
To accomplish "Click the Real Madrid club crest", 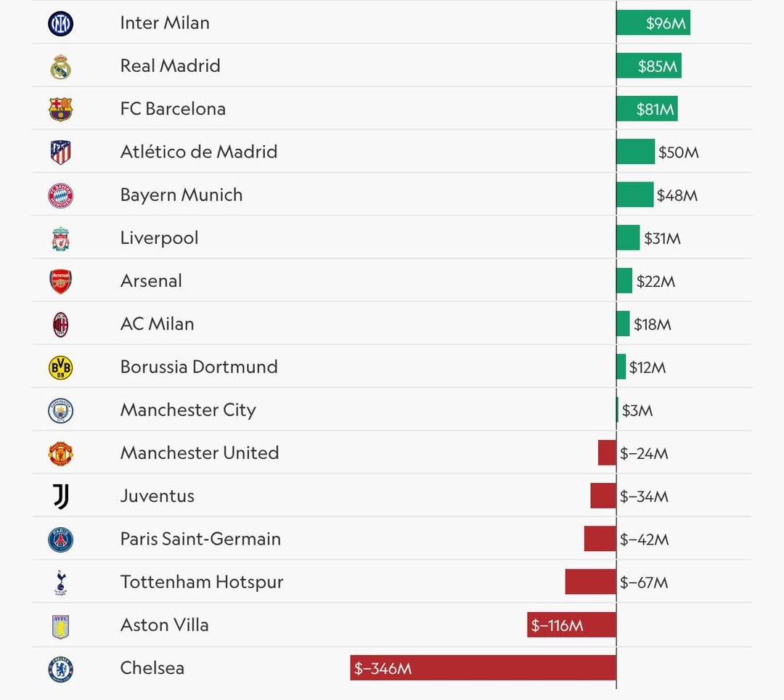I will click(61, 67).
